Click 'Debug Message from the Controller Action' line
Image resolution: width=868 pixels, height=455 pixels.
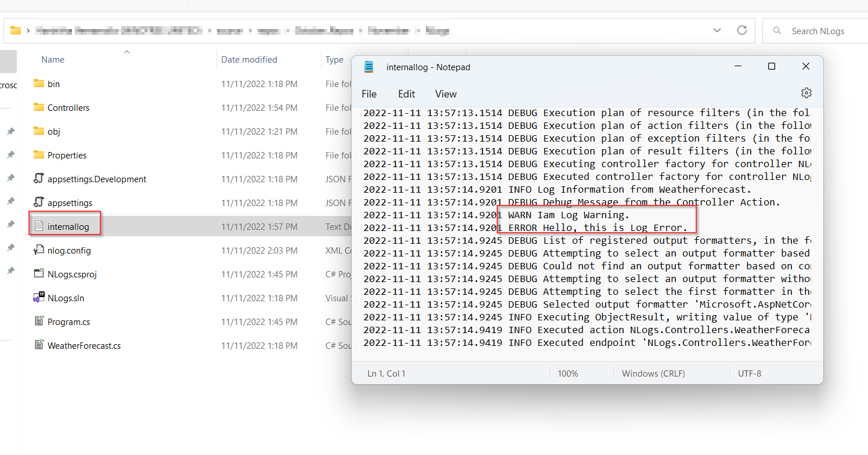(x=572, y=203)
